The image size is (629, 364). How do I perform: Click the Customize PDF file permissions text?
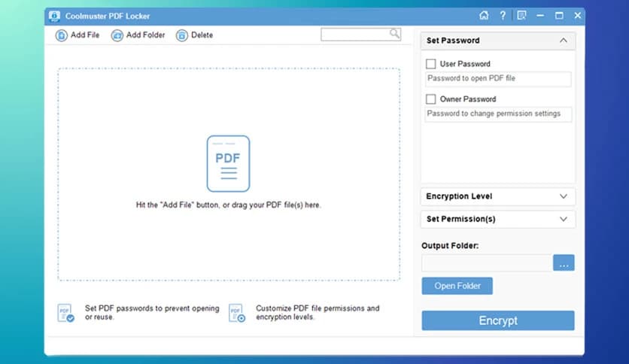pyautogui.click(x=318, y=312)
